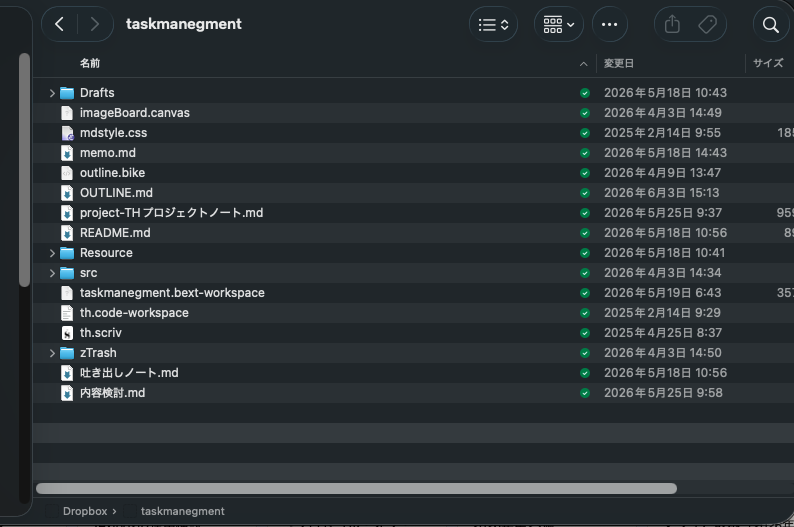Click the date 2026年6月3日 15:13
The height and width of the screenshot is (527, 794).
661,193
